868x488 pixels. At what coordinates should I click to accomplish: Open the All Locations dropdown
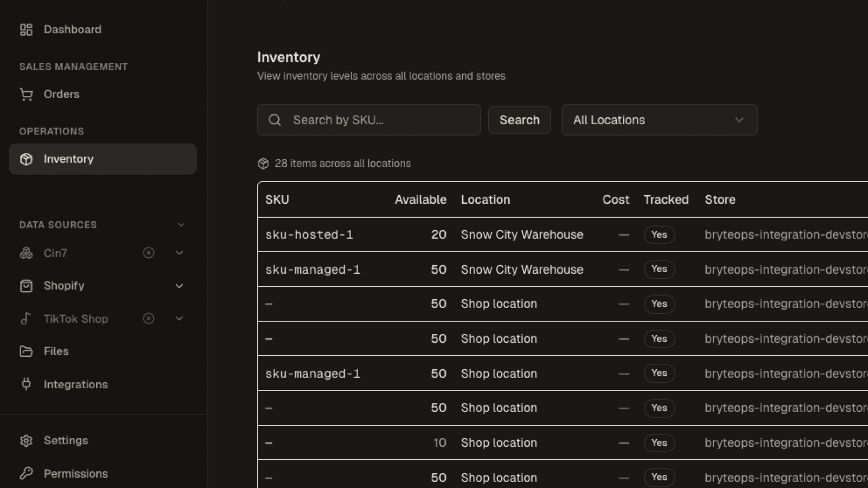coord(659,120)
